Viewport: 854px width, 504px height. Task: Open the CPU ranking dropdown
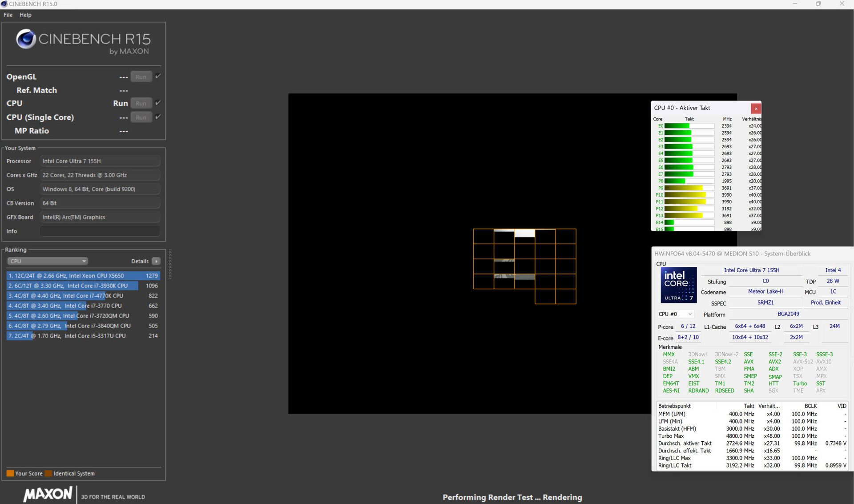[x=47, y=261]
